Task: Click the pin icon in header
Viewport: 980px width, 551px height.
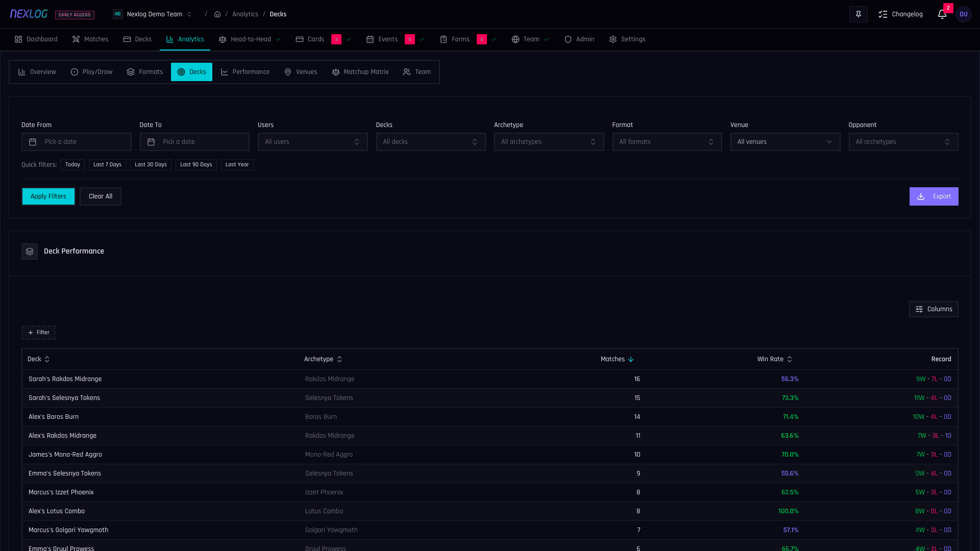Action: (x=859, y=14)
